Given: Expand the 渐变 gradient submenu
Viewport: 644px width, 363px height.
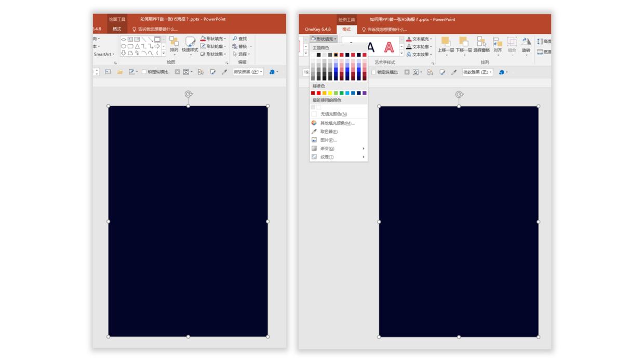Looking at the screenshot, I should (338, 148).
